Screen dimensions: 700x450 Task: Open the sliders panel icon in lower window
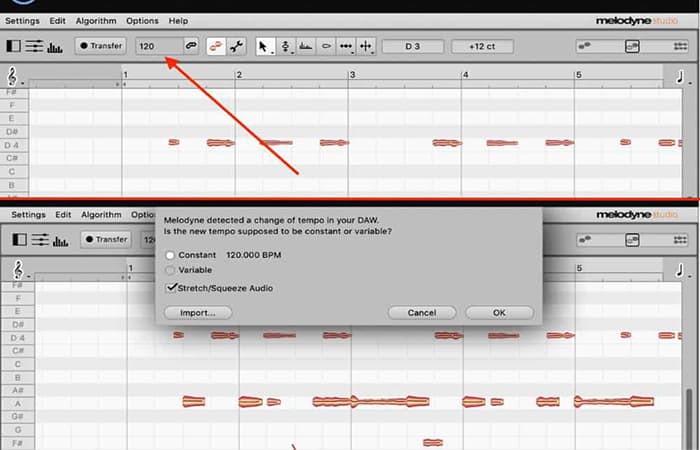point(40,240)
